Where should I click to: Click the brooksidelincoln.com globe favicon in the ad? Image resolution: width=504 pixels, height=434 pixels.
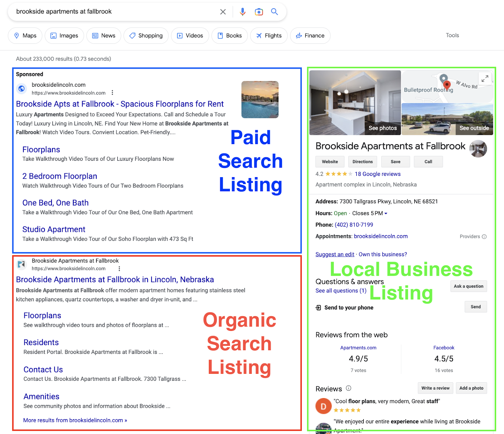click(21, 89)
